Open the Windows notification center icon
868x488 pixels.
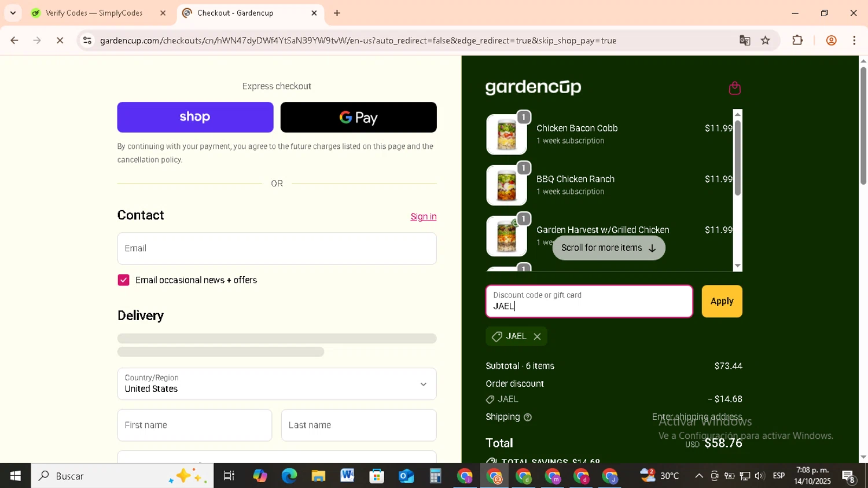coord(849,476)
